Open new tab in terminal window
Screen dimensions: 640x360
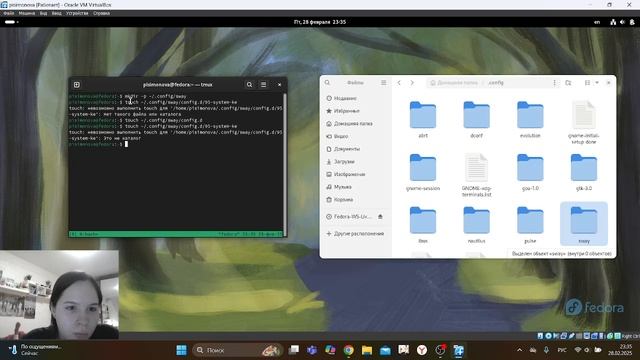[77, 84]
